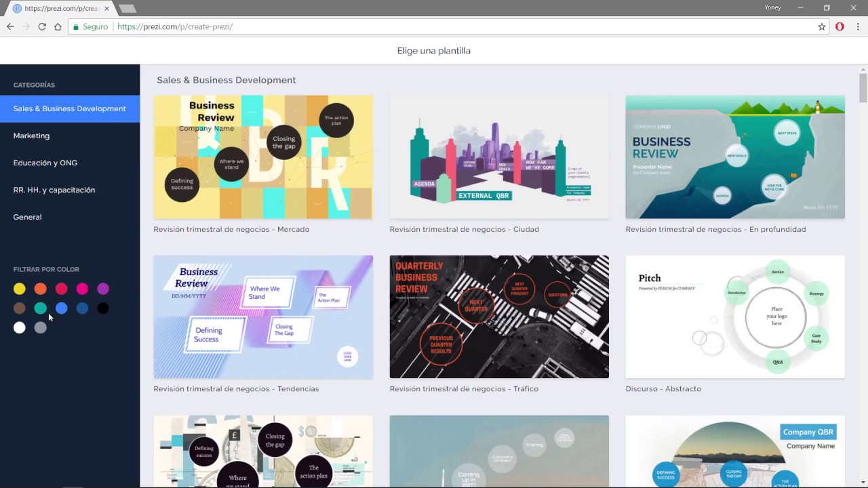Click the browser back arrow
Image resolution: width=868 pixels, height=488 pixels.
(x=10, y=26)
